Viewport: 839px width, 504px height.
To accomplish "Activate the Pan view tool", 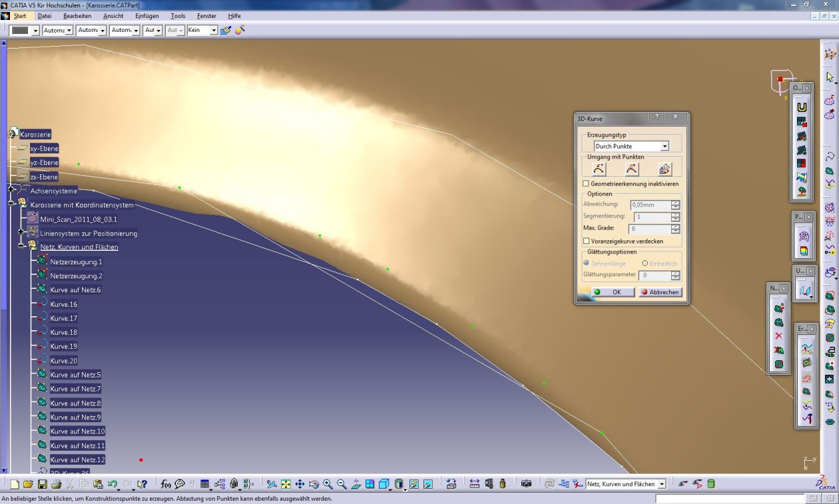I will pyautogui.click(x=300, y=484).
